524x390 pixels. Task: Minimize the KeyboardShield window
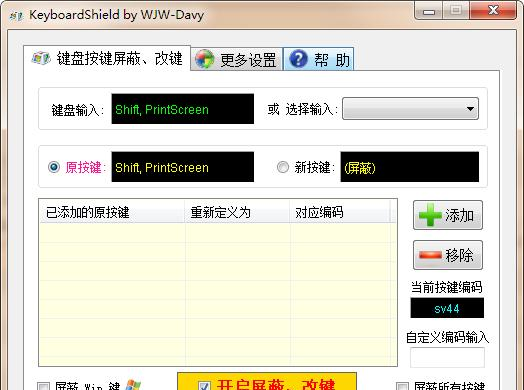point(429,11)
